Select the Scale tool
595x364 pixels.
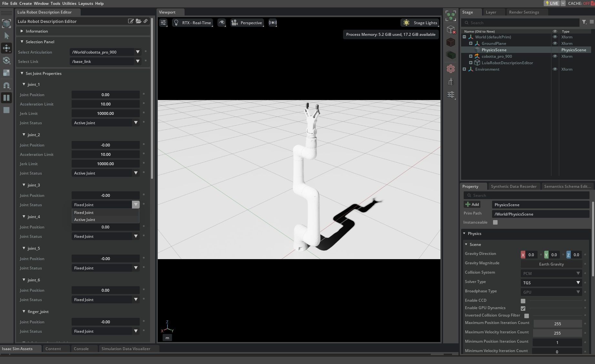[x=6, y=73]
